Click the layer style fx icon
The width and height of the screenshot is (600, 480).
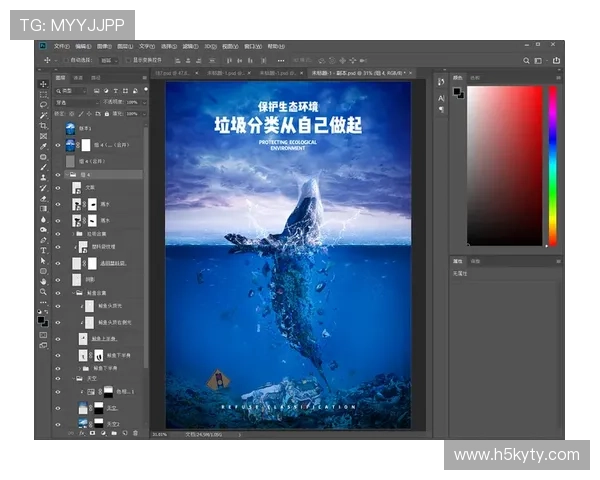(x=82, y=433)
